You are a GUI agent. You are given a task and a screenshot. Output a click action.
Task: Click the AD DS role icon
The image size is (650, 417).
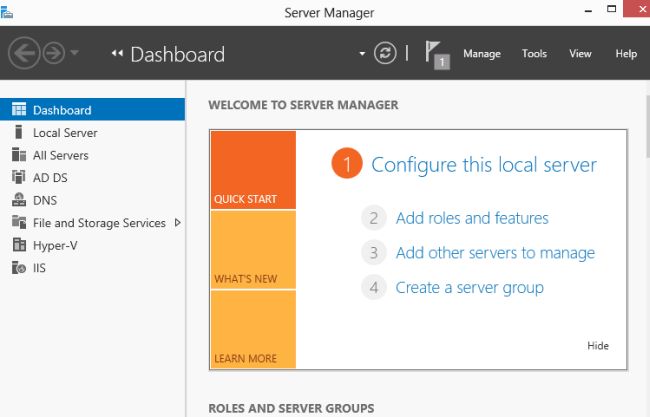(x=18, y=178)
